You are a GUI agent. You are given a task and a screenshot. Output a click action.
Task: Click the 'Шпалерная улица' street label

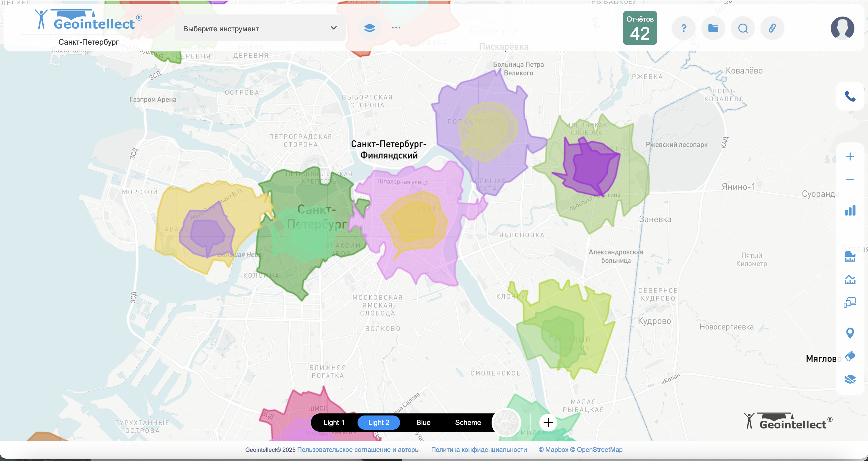(402, 182)
